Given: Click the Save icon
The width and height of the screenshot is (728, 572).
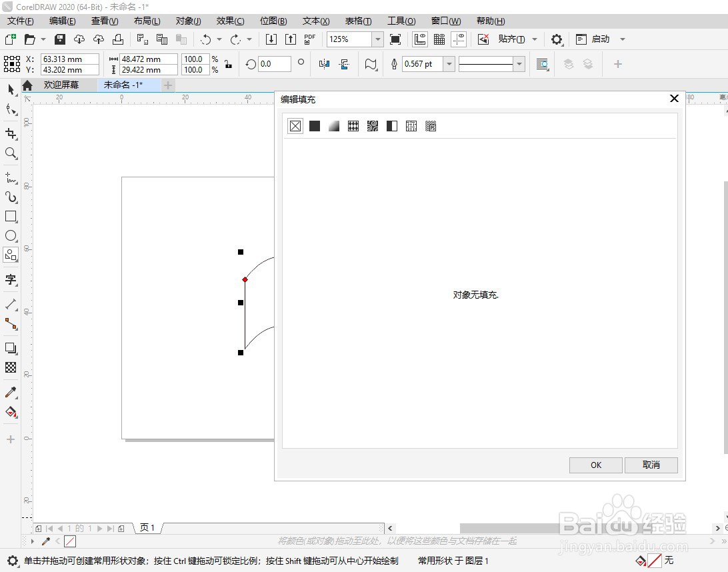Looking at the screenshot, I should tap(60, 39).
